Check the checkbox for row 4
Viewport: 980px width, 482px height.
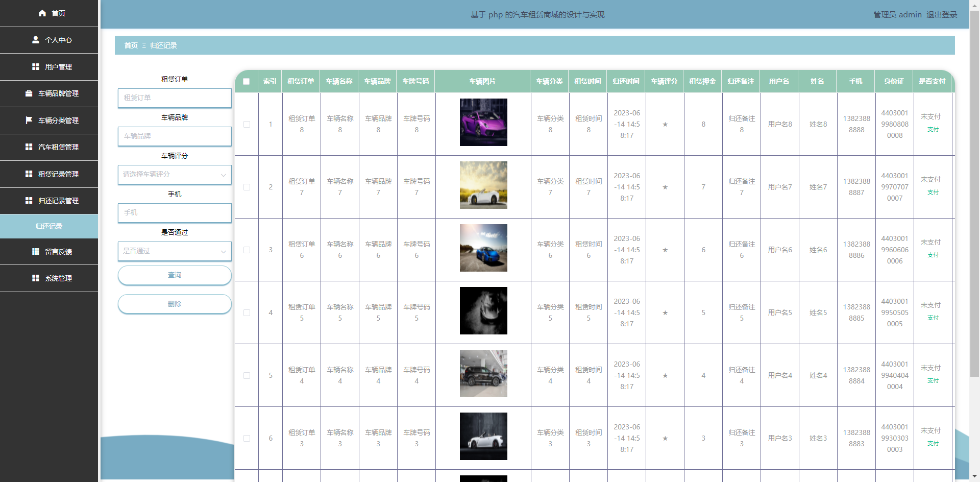[247, 312]
